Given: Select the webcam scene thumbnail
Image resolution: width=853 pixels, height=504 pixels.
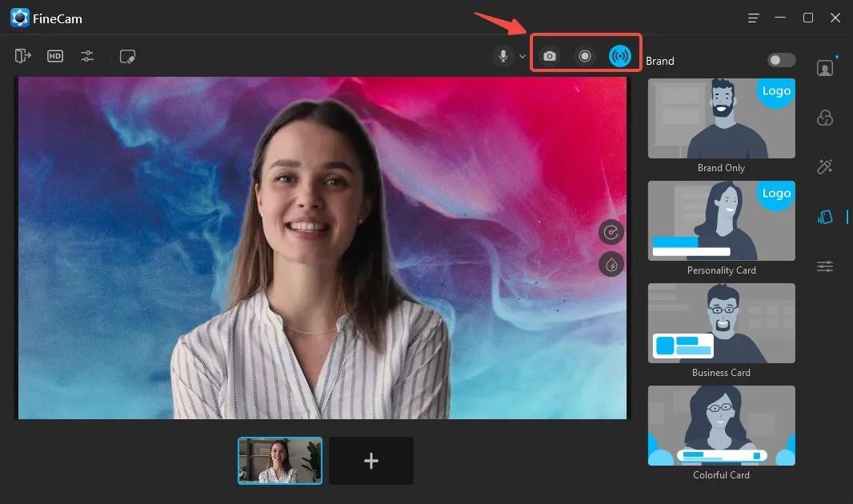Looking at the screenshot, I should (x=279, y=461).
